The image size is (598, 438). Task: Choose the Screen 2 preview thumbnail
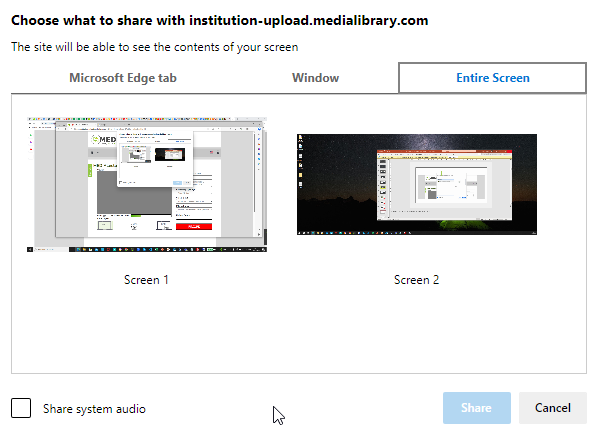[417, 184]
